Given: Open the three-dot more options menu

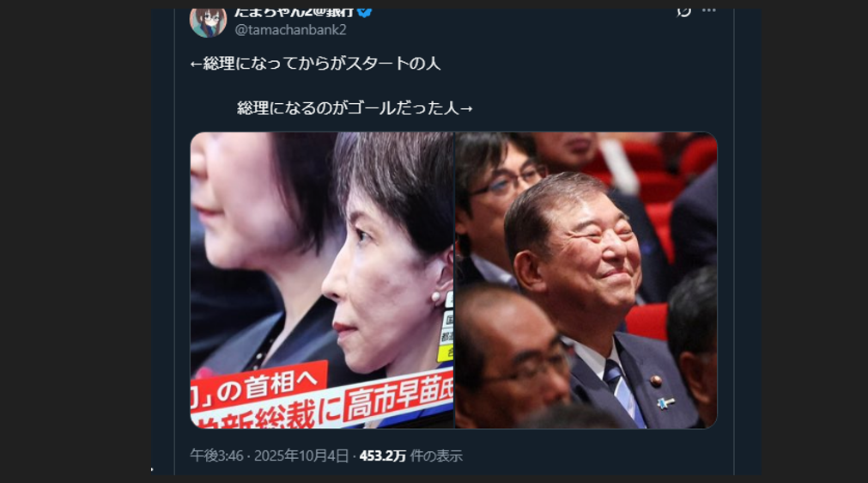Looking at the screenshot, I should click(x=708, y=11).
